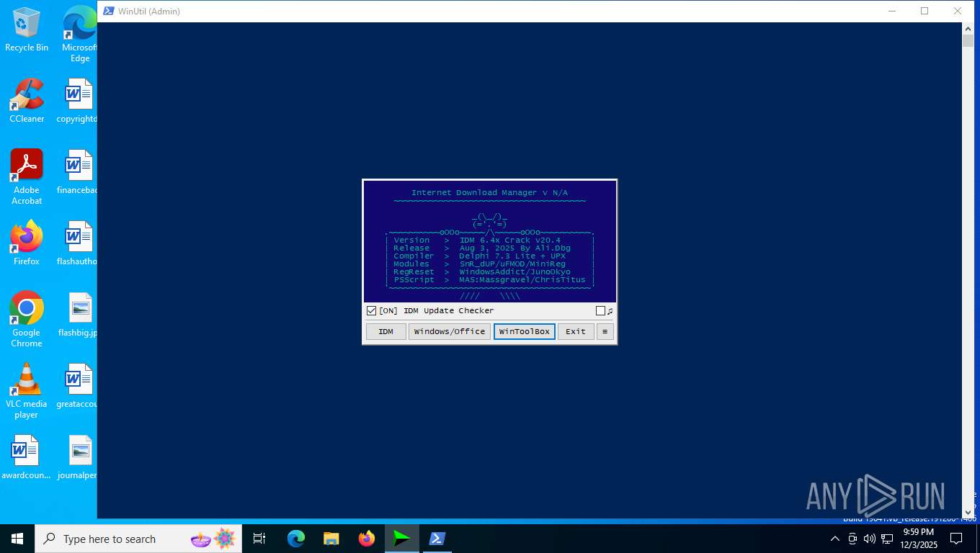Select the financebac Word document icon
Image resolution: width=980 pixels, height=553 pixels.
[x=77, y=171]
